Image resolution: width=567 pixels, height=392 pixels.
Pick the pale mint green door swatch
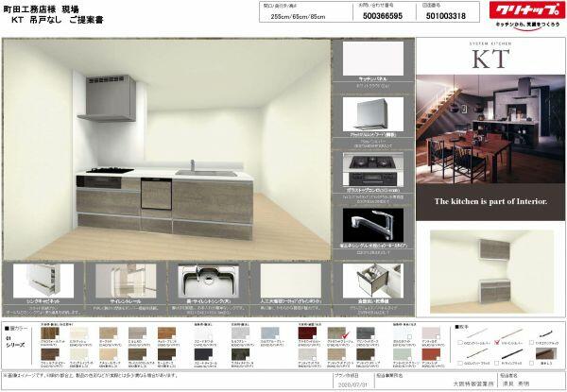coord(402,354)
